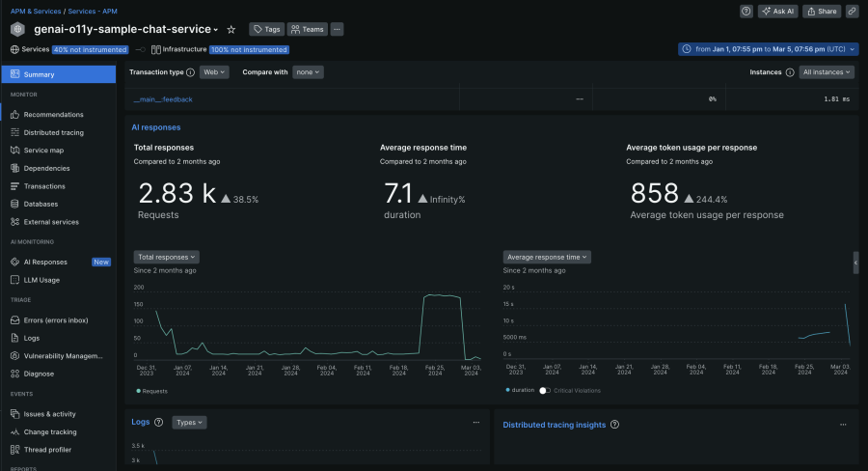Image resolution: width=868 pixels, height=471 pixels.
Task: Toggle Critical Violations switch
Action: pos(545,391)
